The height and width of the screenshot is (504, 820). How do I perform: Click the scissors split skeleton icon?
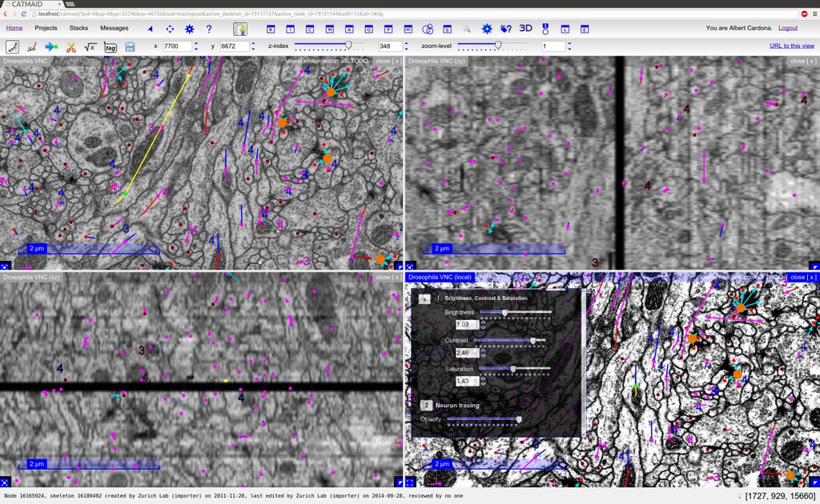click(71, 47)
